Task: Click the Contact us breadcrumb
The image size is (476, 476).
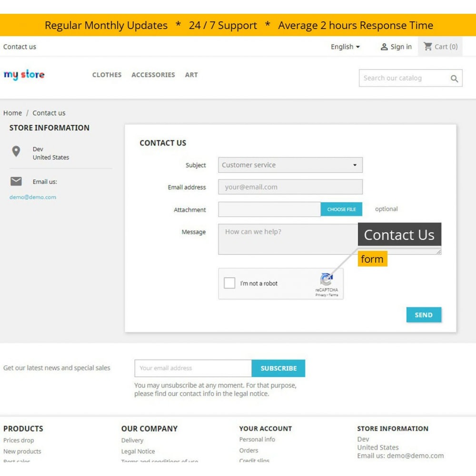Action: point(49,113)
